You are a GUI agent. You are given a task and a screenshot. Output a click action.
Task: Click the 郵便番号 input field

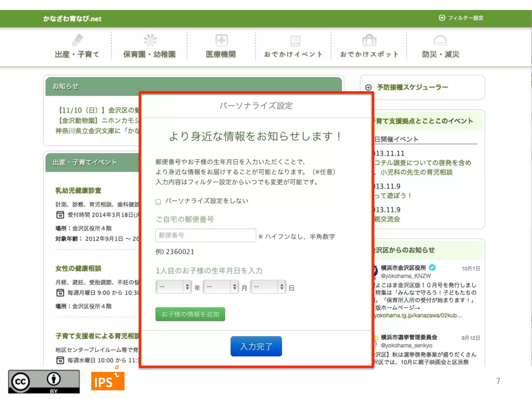[205, 235]
